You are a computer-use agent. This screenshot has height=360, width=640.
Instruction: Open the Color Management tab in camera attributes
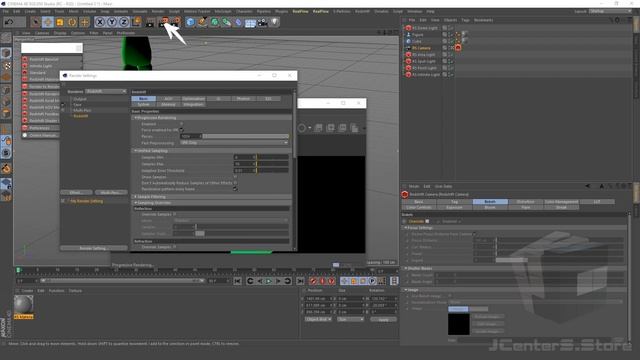(x=561, y=202)
